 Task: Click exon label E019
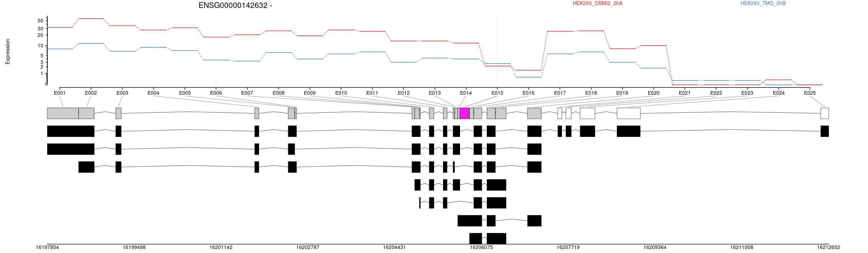click(x=622, y=93)
